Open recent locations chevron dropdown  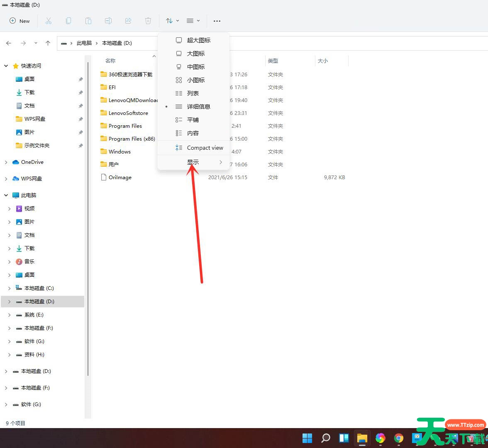click(36, 43)
